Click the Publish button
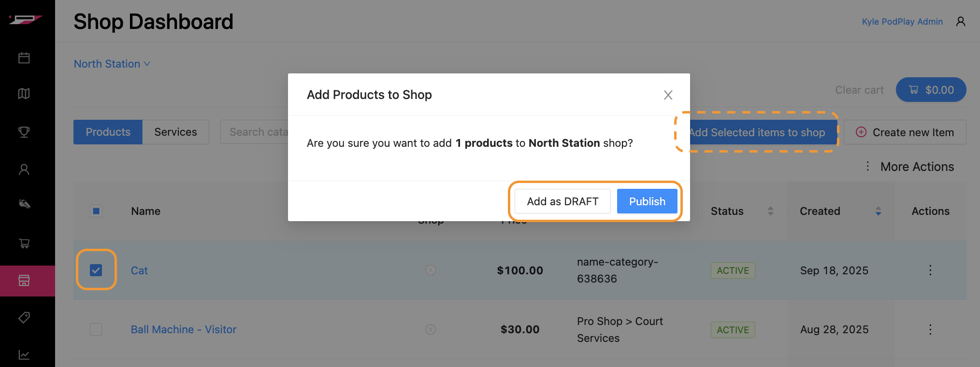This screenshot has width=980, height=367. [x=647, y=201]
